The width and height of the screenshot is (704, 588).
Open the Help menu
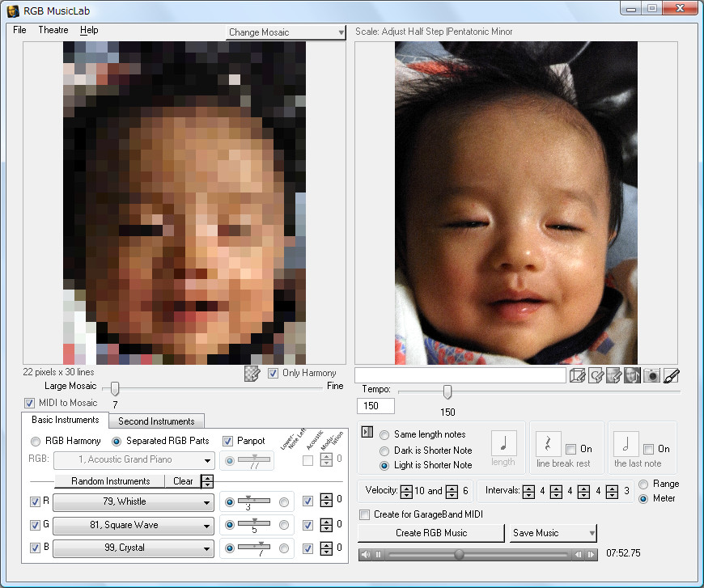coord(89,30)
